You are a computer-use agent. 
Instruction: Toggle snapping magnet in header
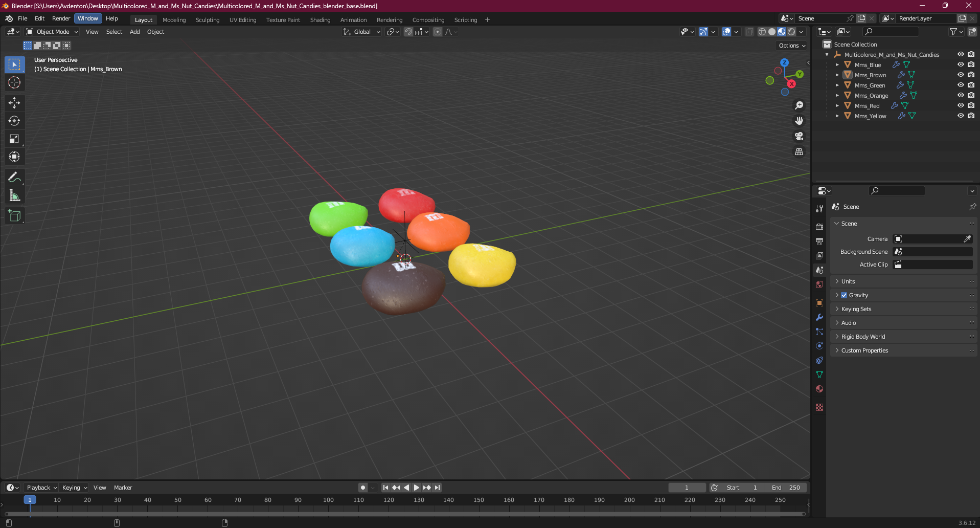[x=408, y=32]
